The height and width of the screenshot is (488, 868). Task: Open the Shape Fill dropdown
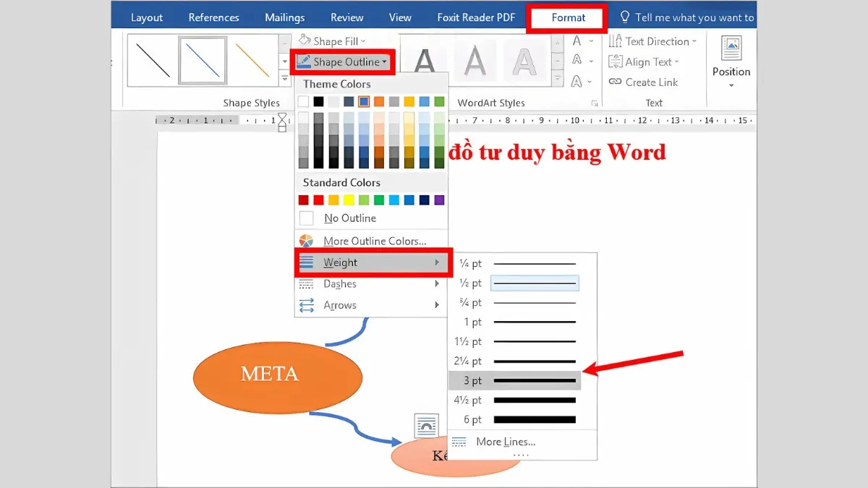[333, 41]
